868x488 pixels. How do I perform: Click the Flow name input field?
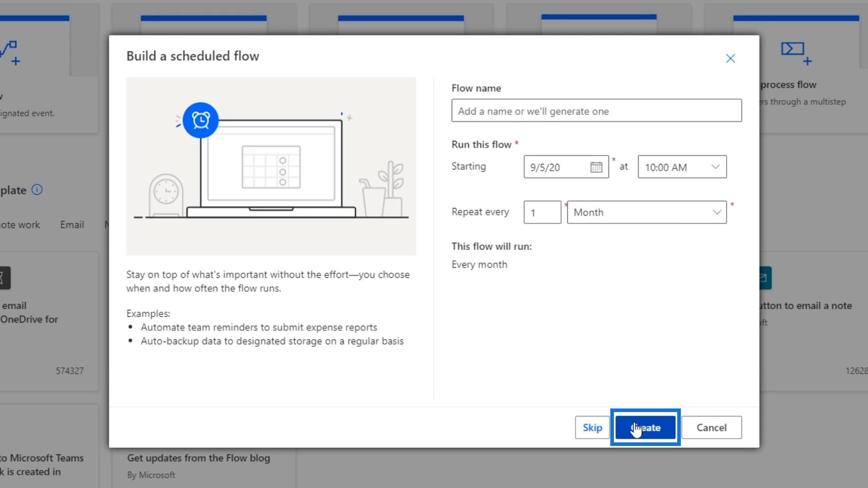596,111
